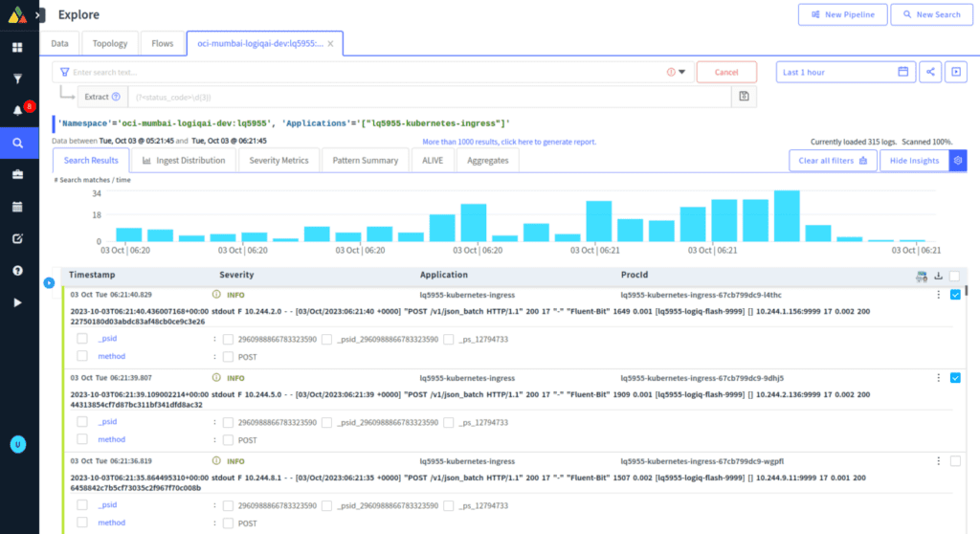The width and height of the screenshot is (980, 534).
Task: Download logs using the table download icon
Action: 938,276
